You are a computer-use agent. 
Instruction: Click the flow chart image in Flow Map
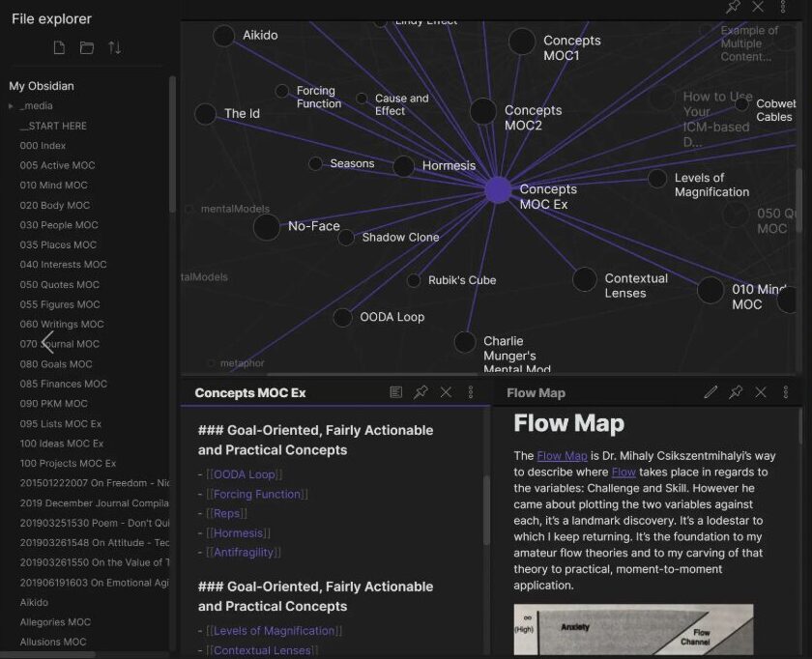coord(633,629)
